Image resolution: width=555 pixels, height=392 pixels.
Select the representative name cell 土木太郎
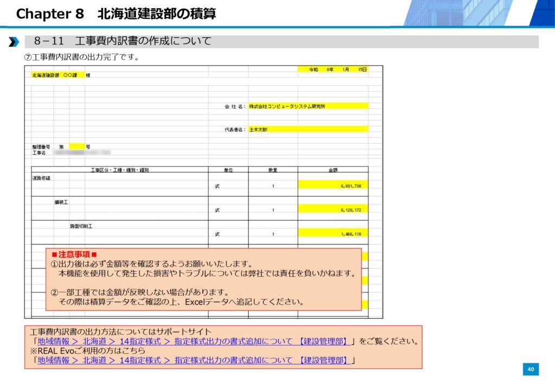[x=307, y=130]
